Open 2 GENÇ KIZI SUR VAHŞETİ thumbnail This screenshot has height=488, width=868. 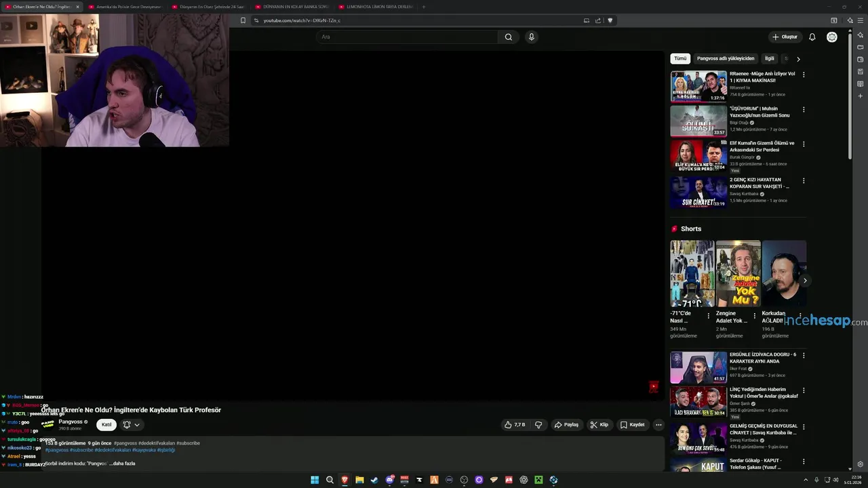click(x=698, y=192)
